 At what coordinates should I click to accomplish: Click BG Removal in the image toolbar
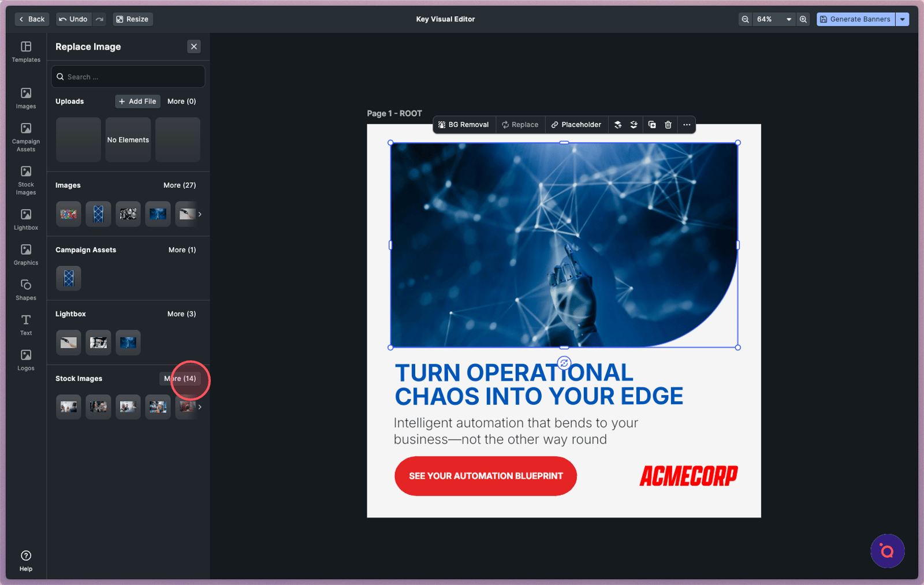click(463, 125)
